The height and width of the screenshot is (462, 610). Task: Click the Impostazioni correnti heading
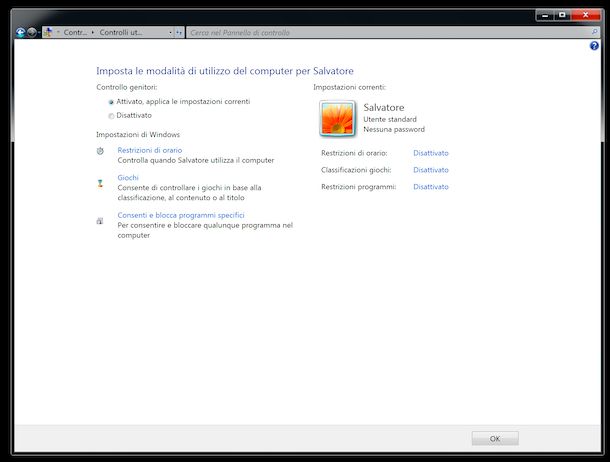350,87
